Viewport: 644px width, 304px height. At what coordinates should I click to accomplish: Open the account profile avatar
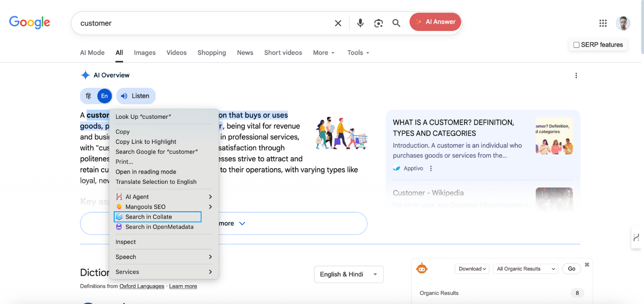[x=623, y=23]
